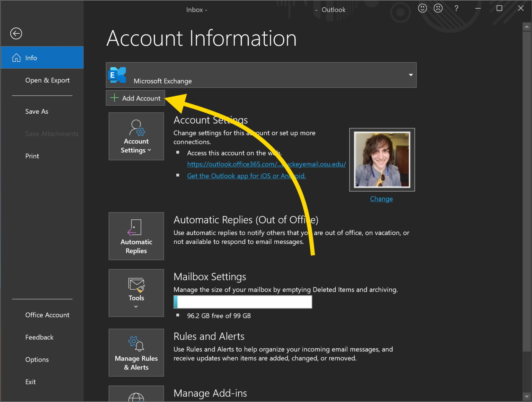Click the Microsoft Exchange logo icon
Viewport: 532px width, 402px height.
tap(117, 75)
